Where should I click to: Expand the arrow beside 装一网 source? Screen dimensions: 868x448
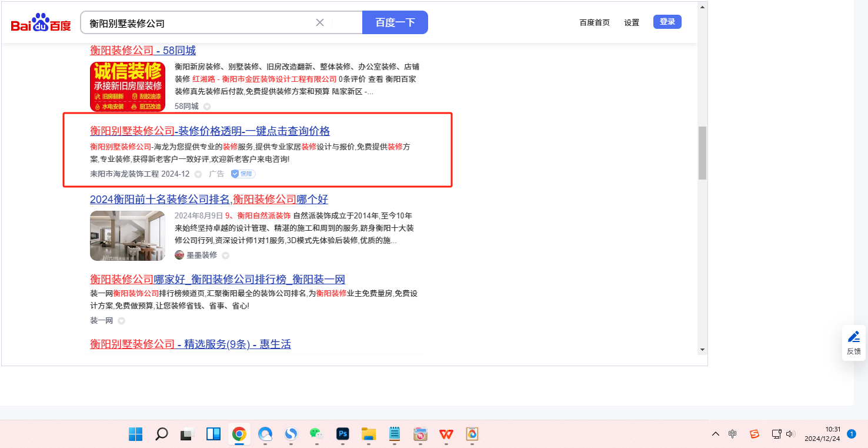click(121, 321)
